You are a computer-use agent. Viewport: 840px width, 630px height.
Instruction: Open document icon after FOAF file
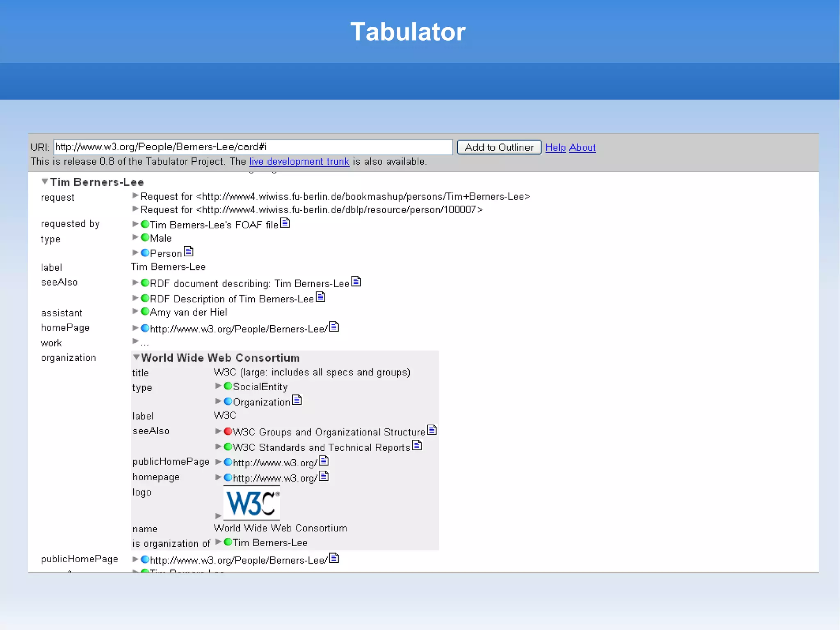pyautogui.click(x=285, y=223)
